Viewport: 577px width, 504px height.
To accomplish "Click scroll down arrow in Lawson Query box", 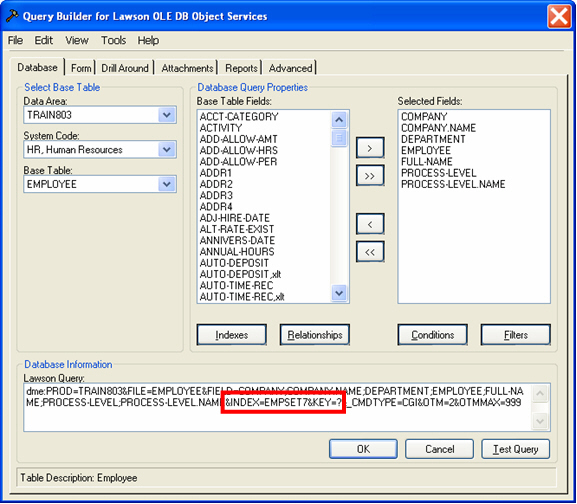I will (x=540, y=421).
